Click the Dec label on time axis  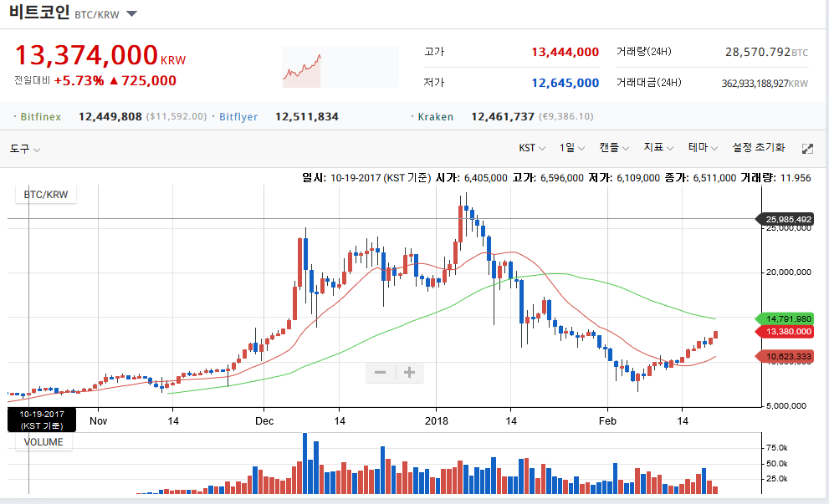point(264,421)
